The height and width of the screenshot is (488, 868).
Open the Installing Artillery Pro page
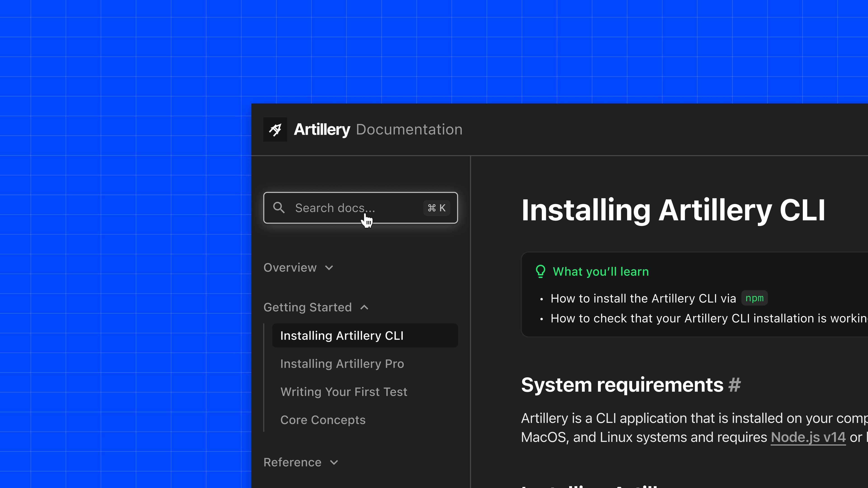tap(342, 363)
